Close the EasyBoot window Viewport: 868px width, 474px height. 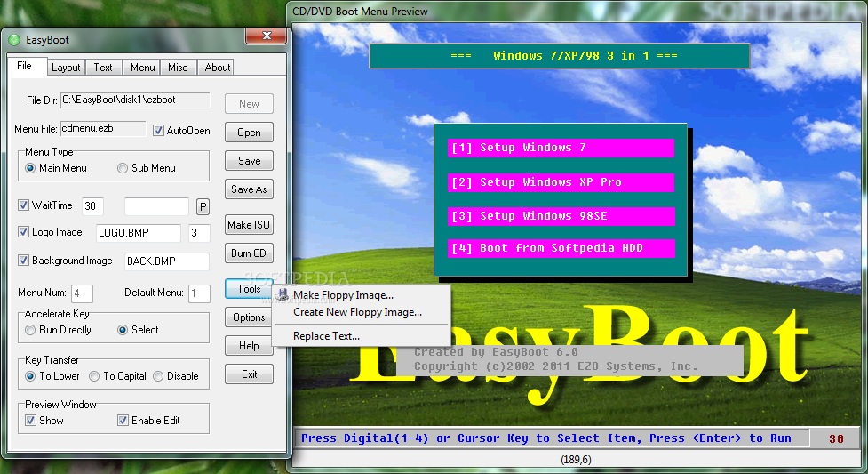pyautogui.click(x=267, y=36)
